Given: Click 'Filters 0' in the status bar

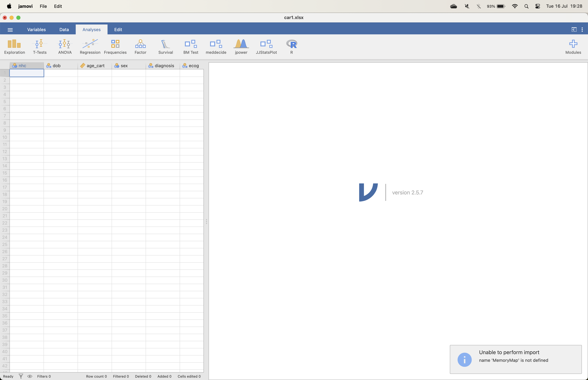Looking at the screenshot, I should [x=44, y=376].
